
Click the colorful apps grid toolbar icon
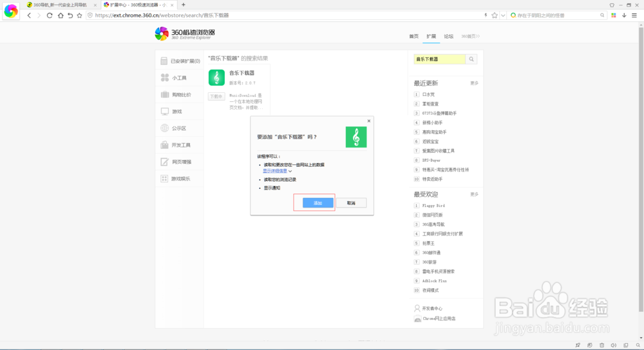[x=614, y=15]
